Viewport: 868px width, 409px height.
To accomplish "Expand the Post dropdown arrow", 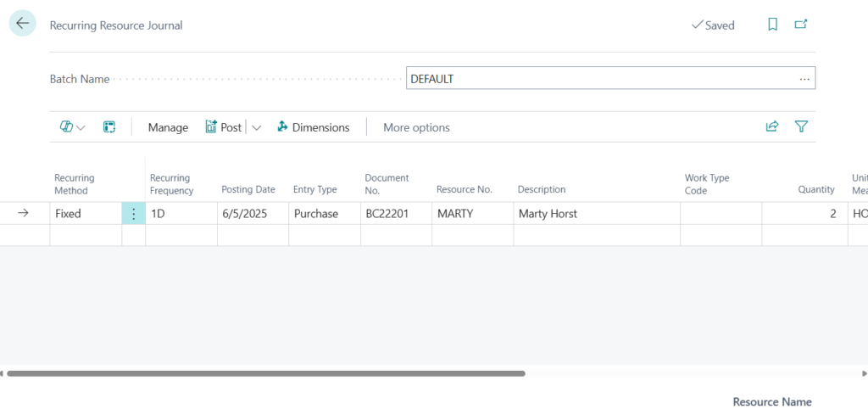I will click(257, 127).
